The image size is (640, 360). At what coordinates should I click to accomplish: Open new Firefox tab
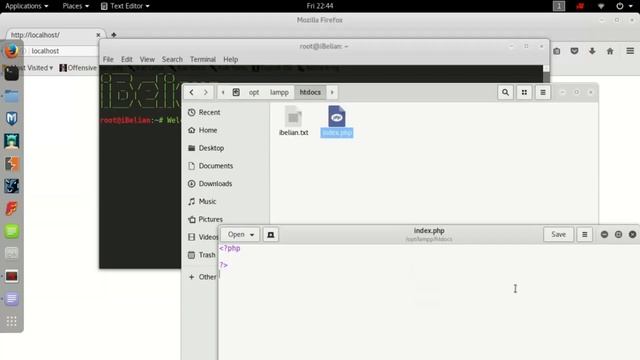114,35
